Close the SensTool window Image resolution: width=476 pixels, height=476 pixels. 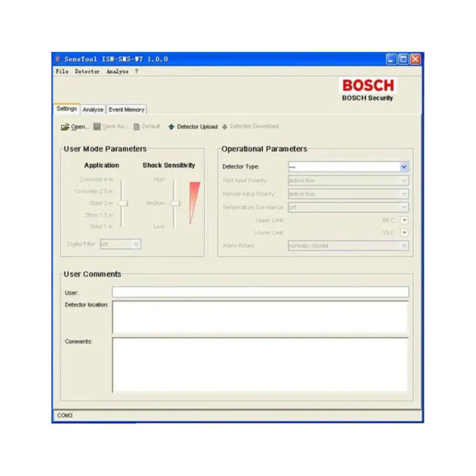click(x=415, y=59)
